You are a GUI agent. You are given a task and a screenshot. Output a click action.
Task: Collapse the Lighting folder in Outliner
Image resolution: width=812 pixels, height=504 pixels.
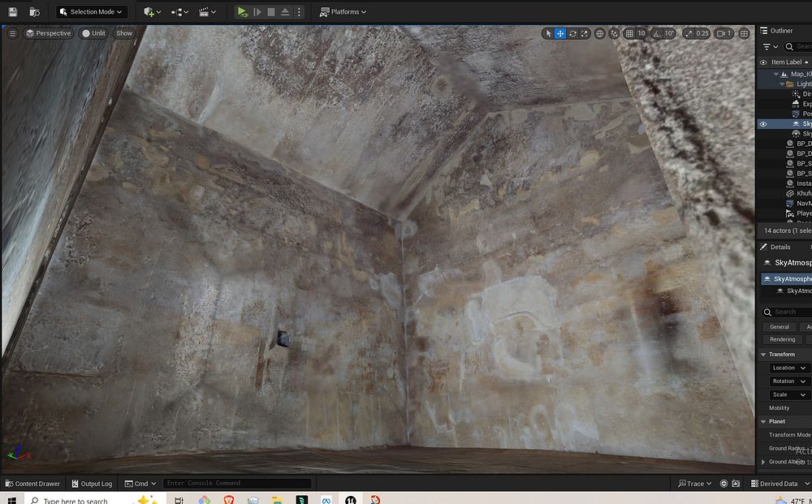[783, 84]
